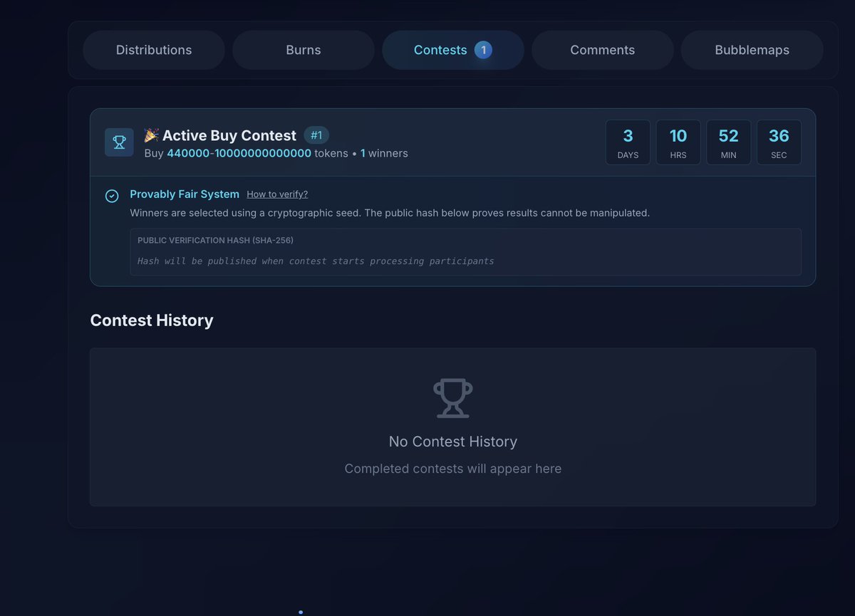Screen dimensions: 855x616
Task: Click the No Contest History message
Action: (x=453, y=442)
